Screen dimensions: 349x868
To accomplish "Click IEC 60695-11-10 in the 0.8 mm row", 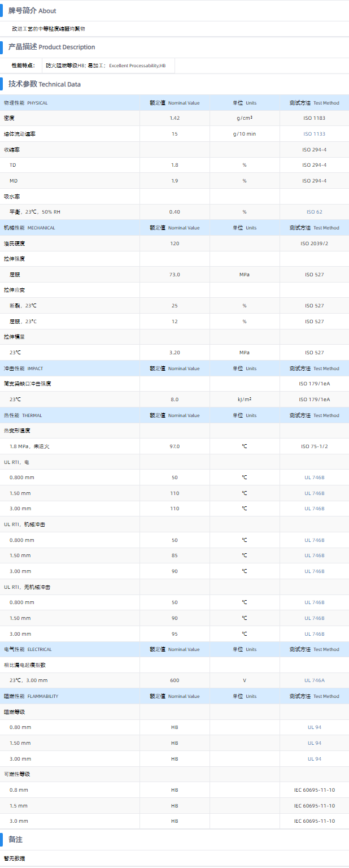I will tap(314, 790).
